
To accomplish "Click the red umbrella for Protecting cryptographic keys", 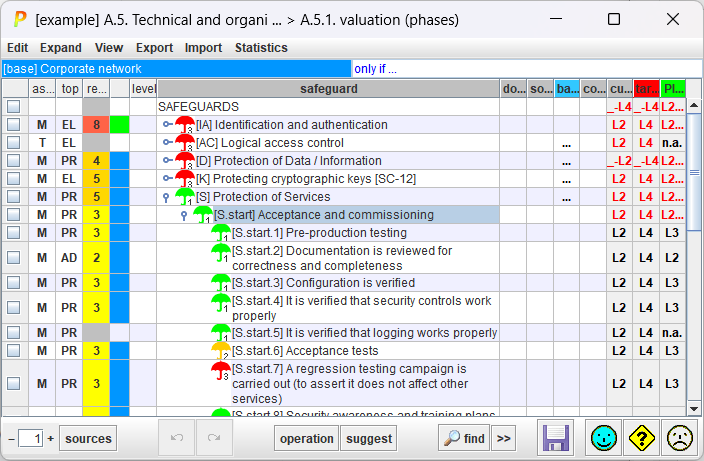I will 185,179.
